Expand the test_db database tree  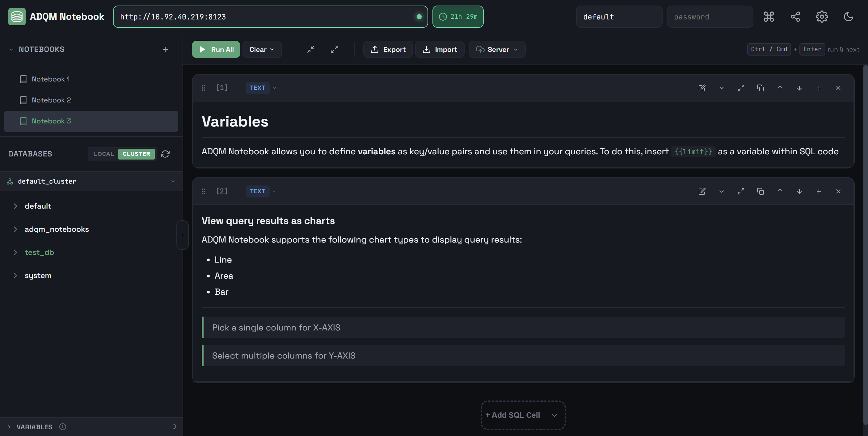(x=15, y=252)
